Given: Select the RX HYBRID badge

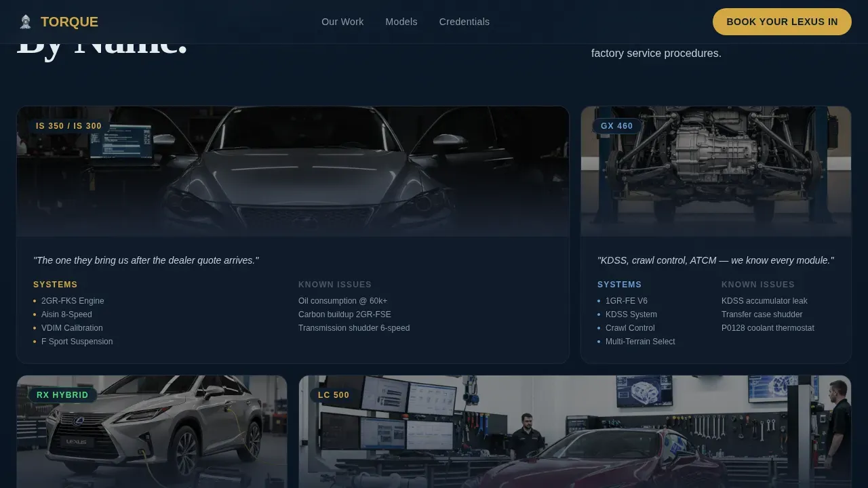Looking at the screenshot, I should coord(62,395).
